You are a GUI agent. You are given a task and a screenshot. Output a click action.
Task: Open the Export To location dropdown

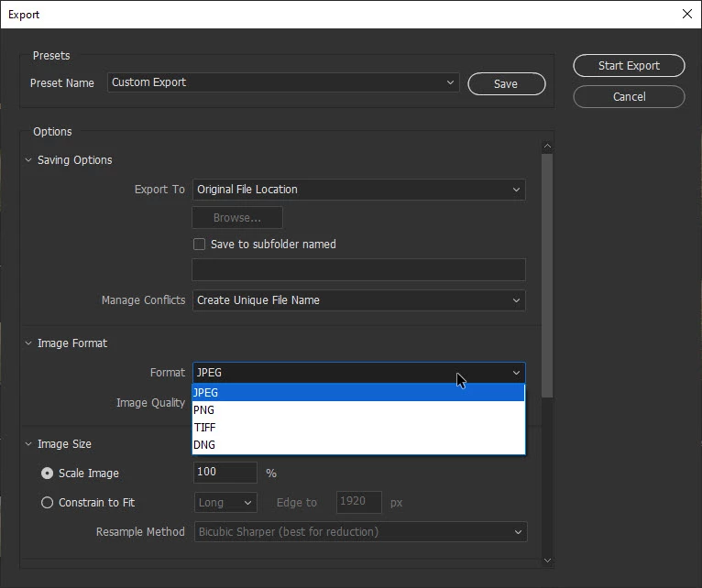358,190
